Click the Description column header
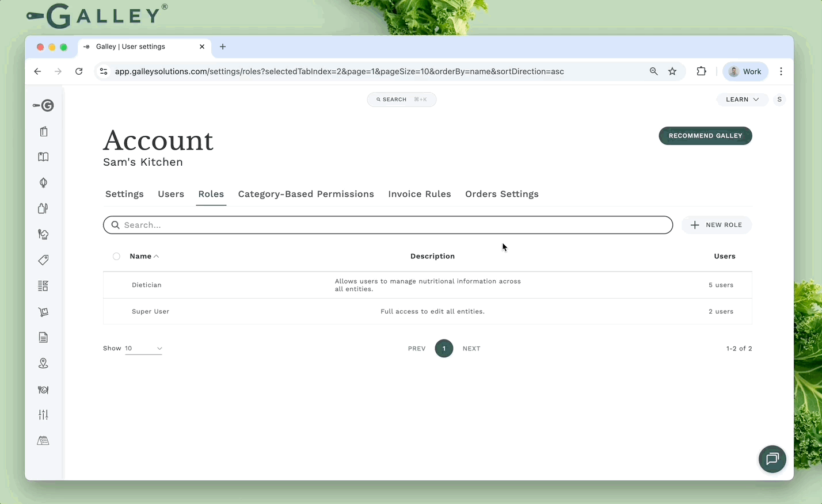This screenshot has width=822, height=504. 432,256
